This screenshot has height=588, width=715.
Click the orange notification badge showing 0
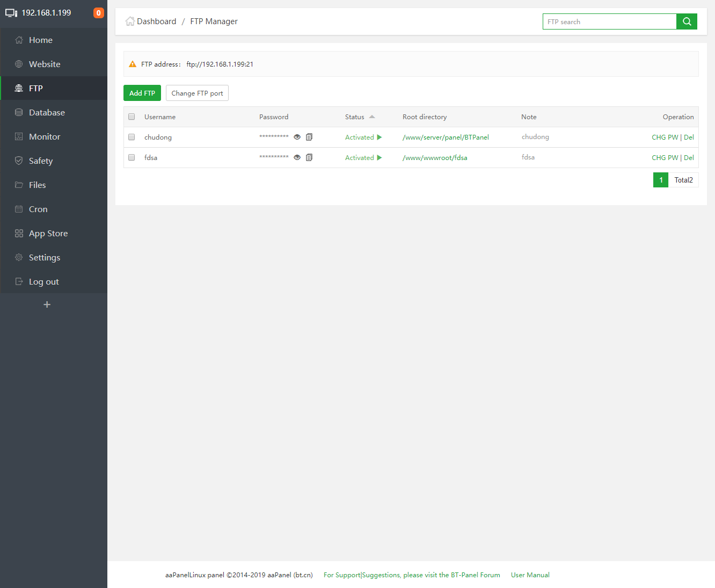click(99, 13)
